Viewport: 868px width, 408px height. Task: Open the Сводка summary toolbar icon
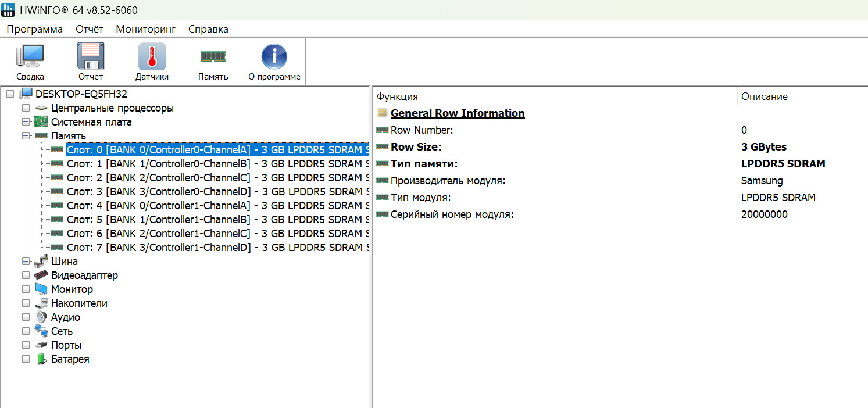[x=30, y=57]
